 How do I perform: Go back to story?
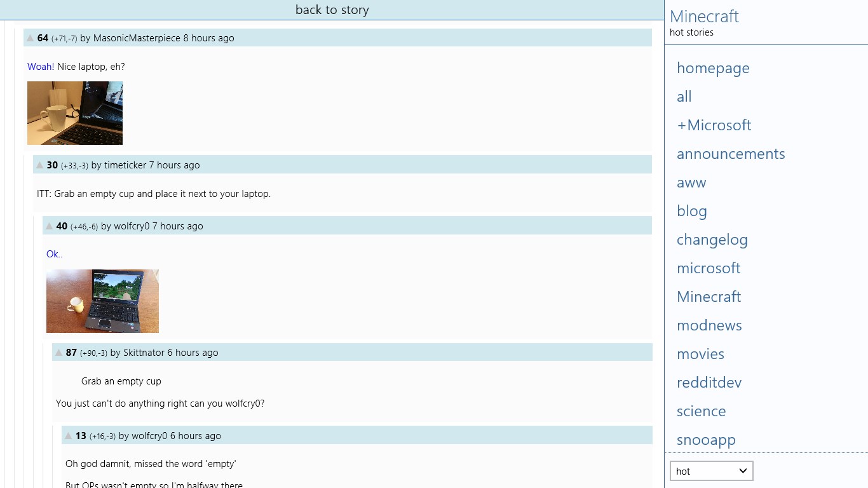click(332, 10)
